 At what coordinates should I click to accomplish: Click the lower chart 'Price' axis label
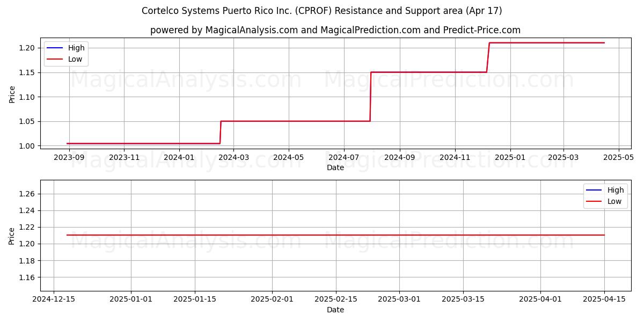point(12,236)
